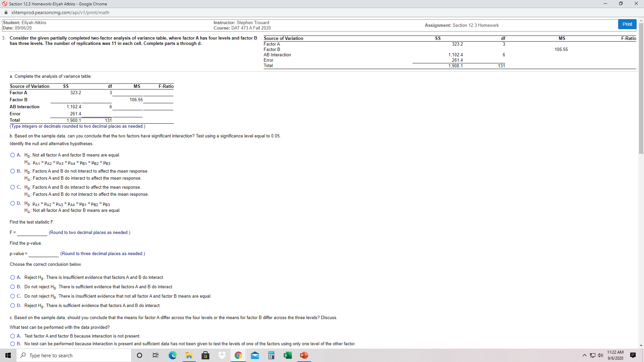Show hidden system tray icons chevron
Viewport: 644px width, 362px height.
(585, 355)
